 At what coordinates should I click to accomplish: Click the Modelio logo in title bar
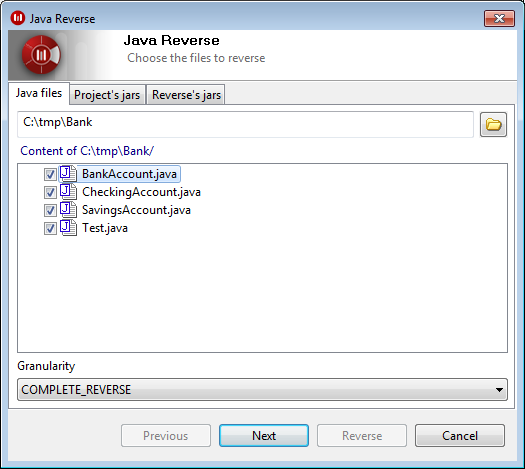point(17,18)
